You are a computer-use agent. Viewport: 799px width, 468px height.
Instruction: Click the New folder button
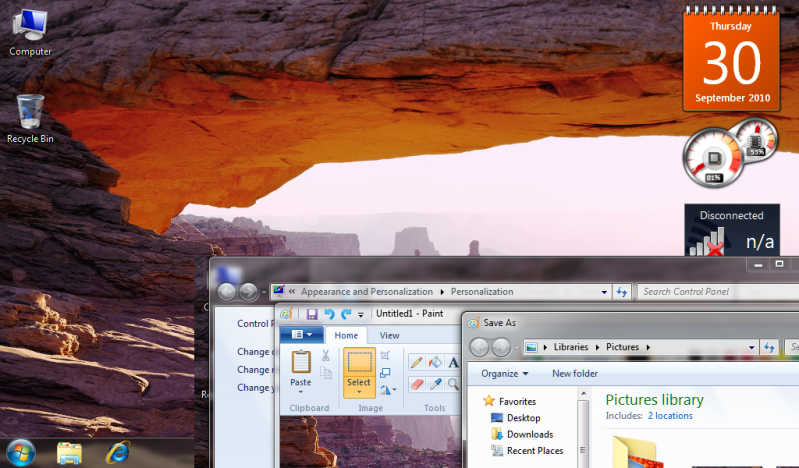point(575,374)
